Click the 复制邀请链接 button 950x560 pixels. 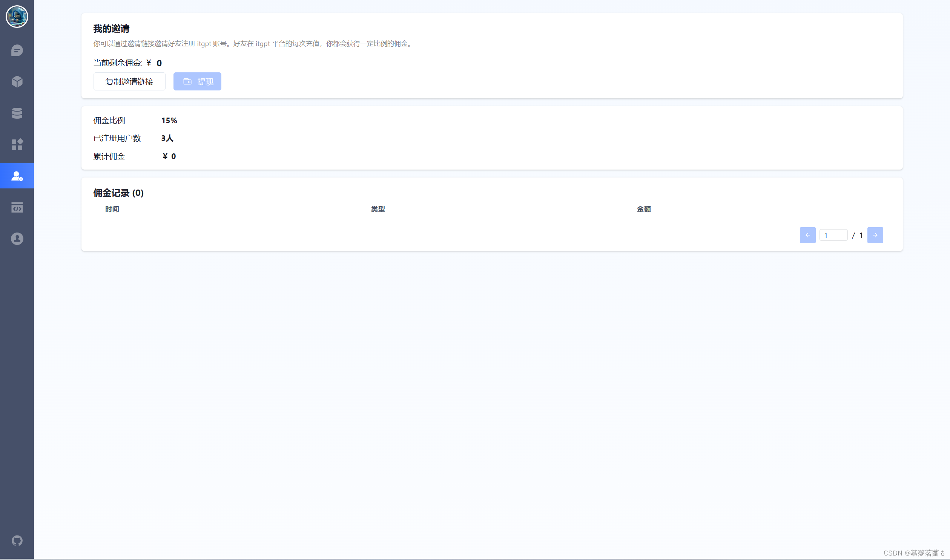click(129, 81)
